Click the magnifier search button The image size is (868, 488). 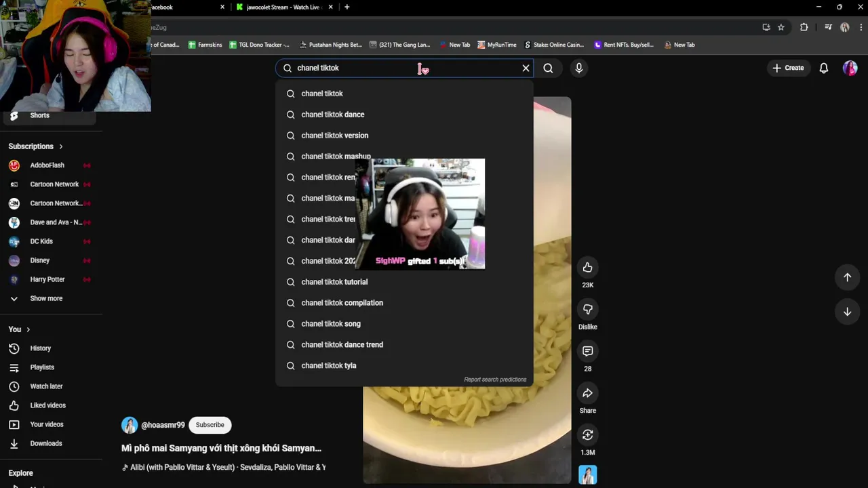pos(548,68)
